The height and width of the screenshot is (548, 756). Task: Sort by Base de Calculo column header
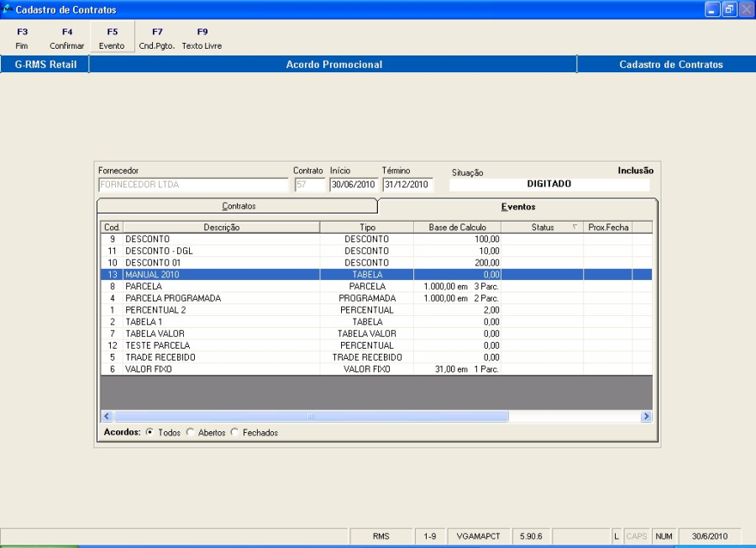(458, 227)
